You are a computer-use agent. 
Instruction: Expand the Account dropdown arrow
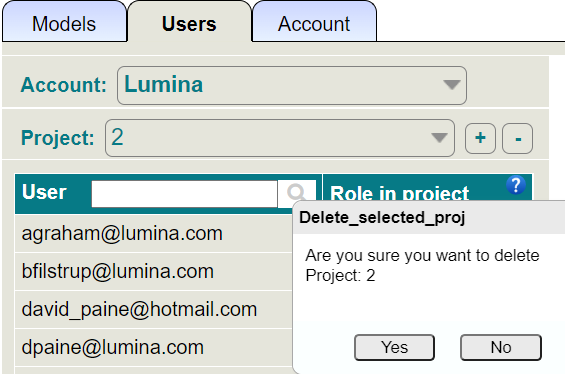[x=451, y=85]
